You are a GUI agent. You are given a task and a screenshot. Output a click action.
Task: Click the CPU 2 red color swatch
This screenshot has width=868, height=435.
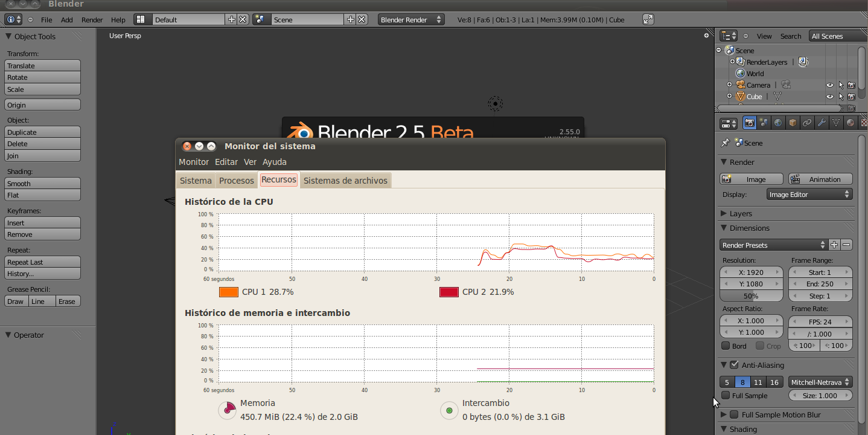(x=449, y=292)
